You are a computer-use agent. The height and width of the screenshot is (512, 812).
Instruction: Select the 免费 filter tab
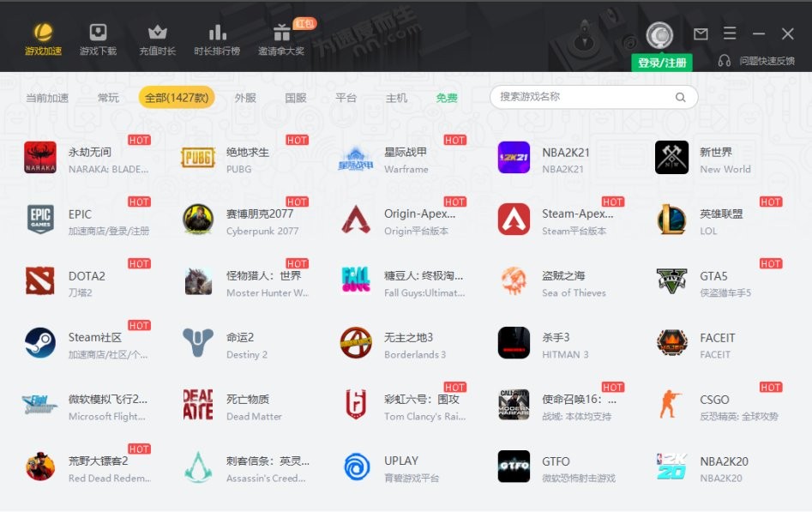(x=446, y=98)
